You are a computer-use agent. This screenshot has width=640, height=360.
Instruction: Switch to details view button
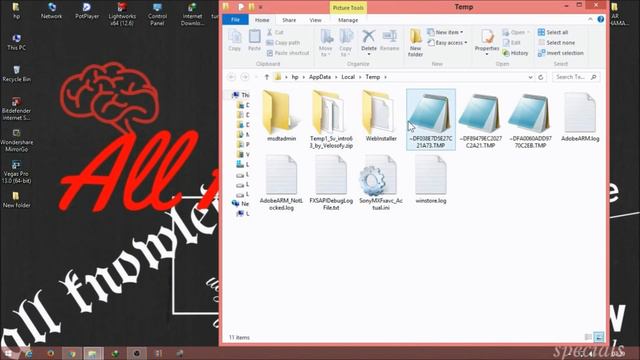[x=588, y=337]
